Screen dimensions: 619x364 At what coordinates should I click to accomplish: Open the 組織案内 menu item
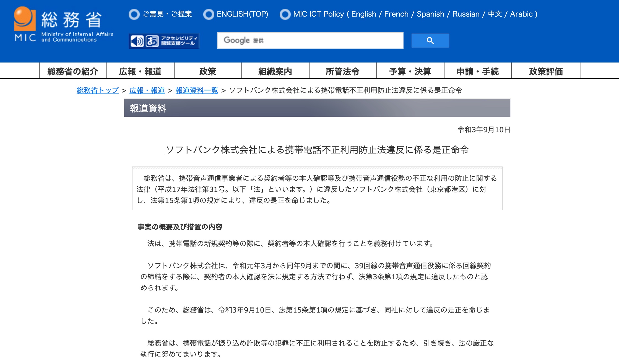(x=275, y=71)
